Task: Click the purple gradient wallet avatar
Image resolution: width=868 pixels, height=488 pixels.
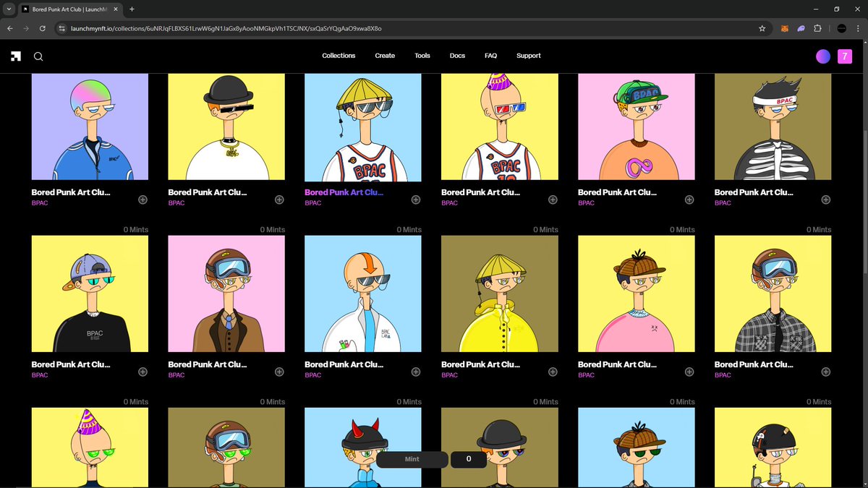Action: coord(823,56)
